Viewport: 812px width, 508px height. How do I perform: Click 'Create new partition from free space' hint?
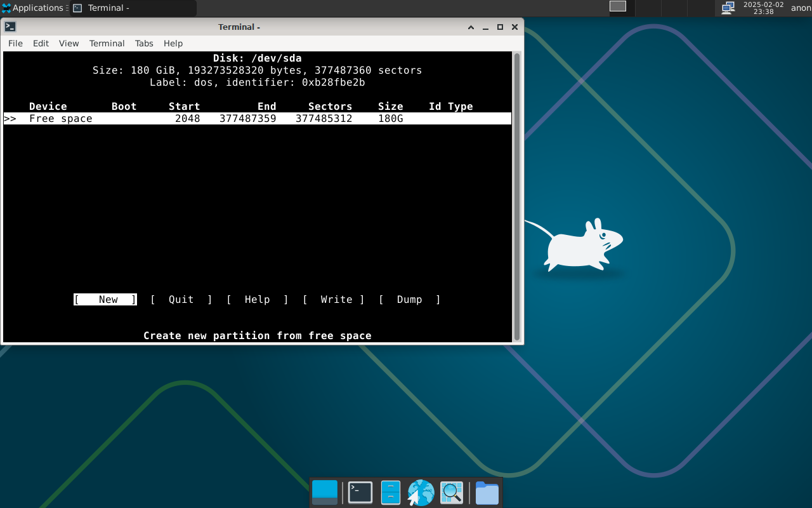258,336
